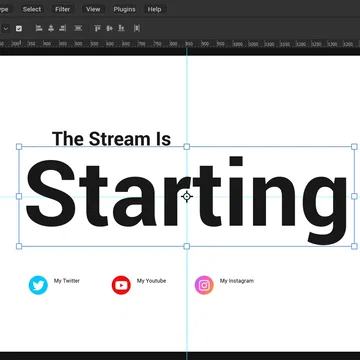Distribute layers vertically
360x360 pixels.
click(x=78, y=28)
